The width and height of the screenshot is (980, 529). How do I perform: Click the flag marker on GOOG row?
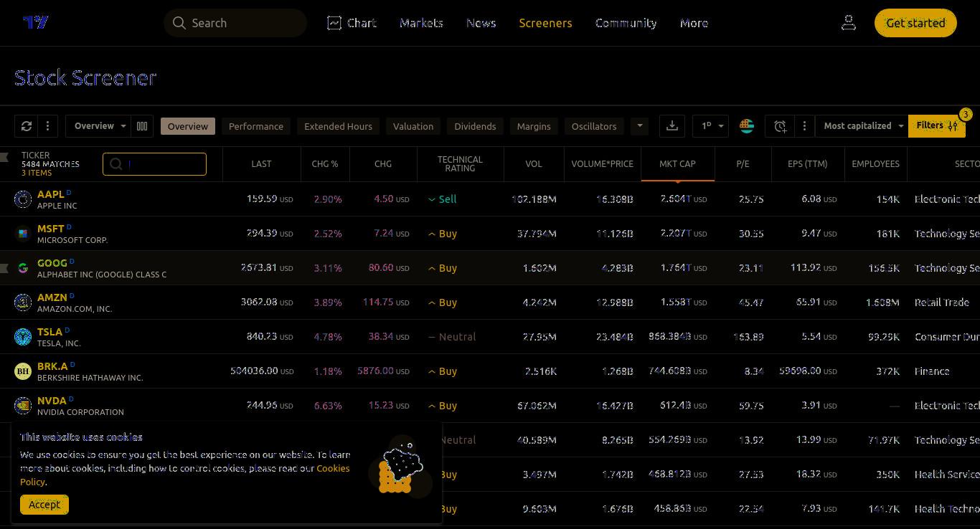(x=4, y=268)
